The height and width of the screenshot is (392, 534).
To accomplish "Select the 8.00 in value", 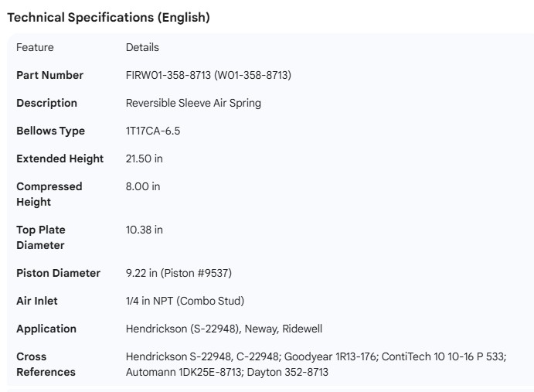I will pyautogui.click(x=143, y=186).
